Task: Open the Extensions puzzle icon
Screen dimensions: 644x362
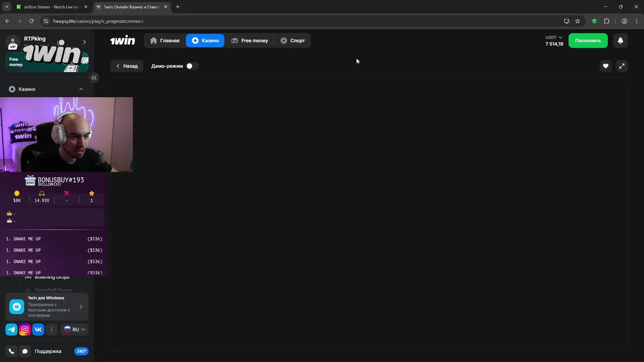Action: (606, 21)
